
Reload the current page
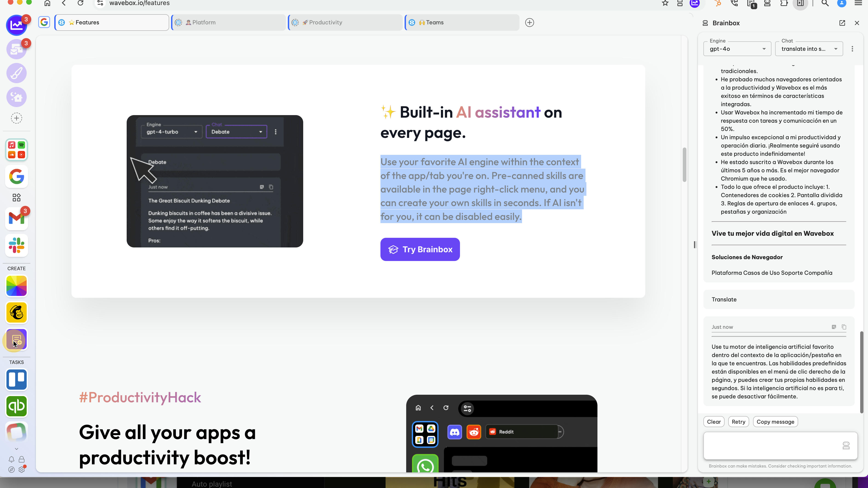click(80, 3)
